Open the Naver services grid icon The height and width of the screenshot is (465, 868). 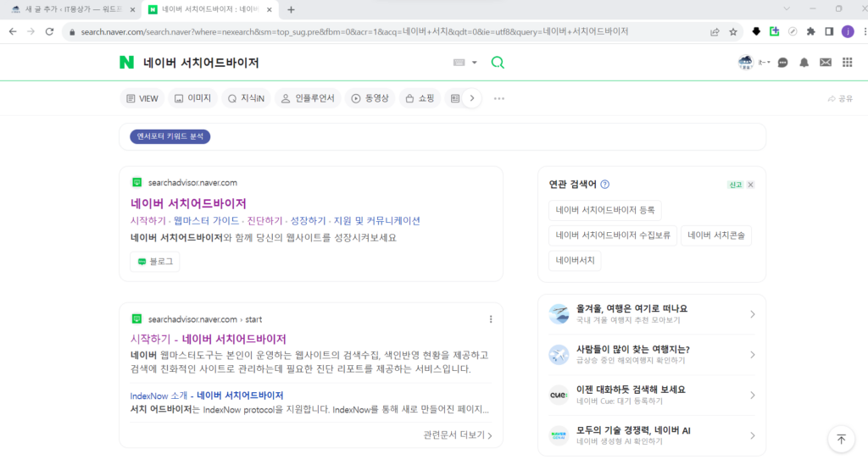[x=848, y=63]
